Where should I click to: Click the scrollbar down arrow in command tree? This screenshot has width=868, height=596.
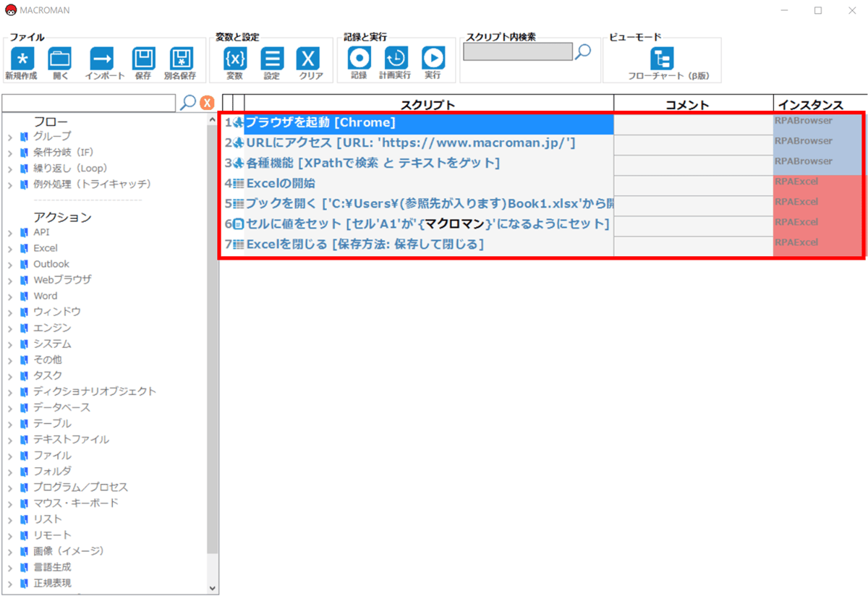pyautogui.click(x=212, y=588)
